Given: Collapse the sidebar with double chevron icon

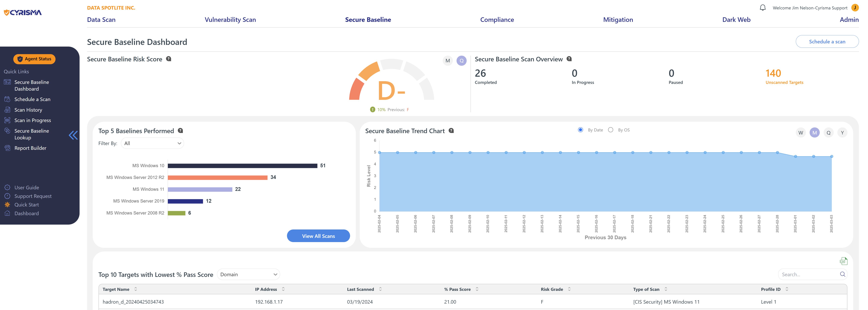Looking at the screenshot, I should (x=73, y=135).
